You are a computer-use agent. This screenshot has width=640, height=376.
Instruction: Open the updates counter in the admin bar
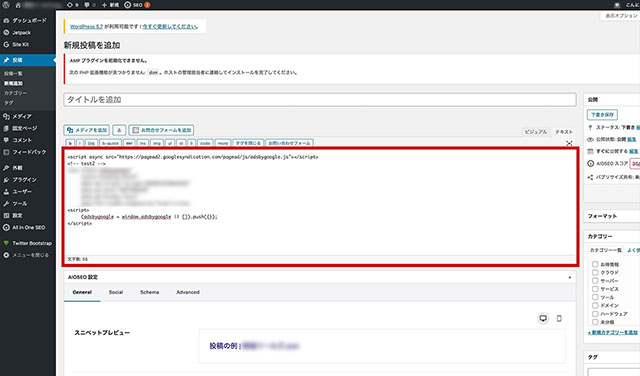[x=72, y=5]
